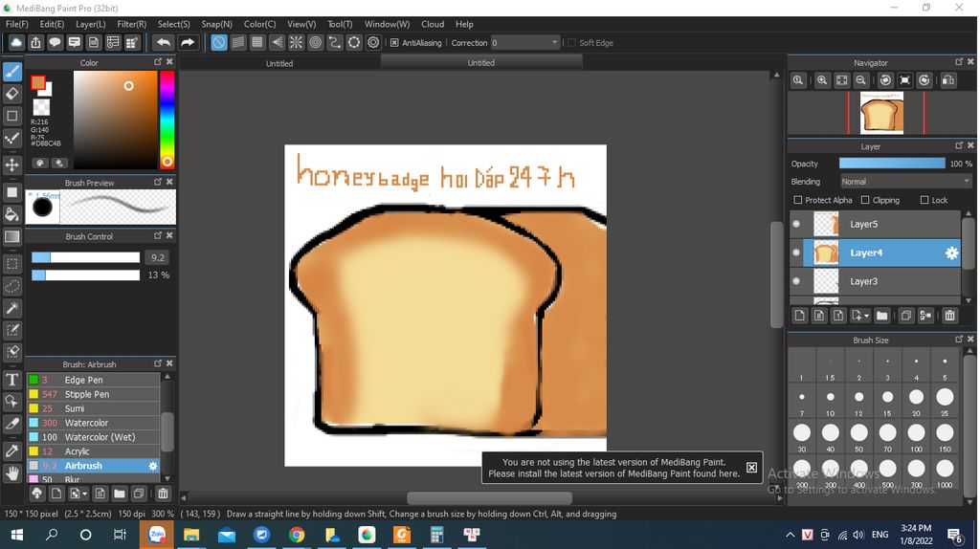Open the File menu
The width and height of the screenshot is (980, 549).
17,24
